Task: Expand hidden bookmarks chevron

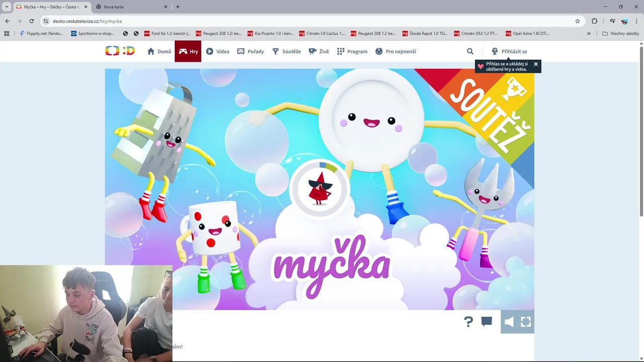Action: [x=589, y=34]
